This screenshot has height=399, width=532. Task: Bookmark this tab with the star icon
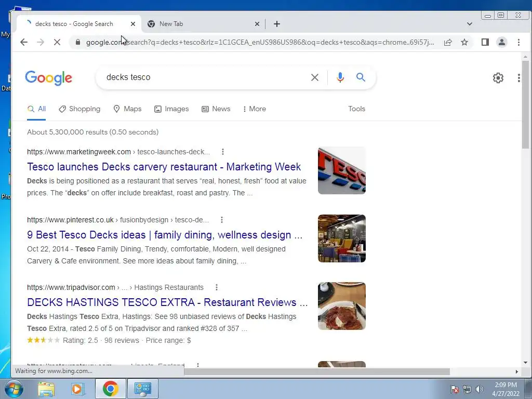coord(464,42)
